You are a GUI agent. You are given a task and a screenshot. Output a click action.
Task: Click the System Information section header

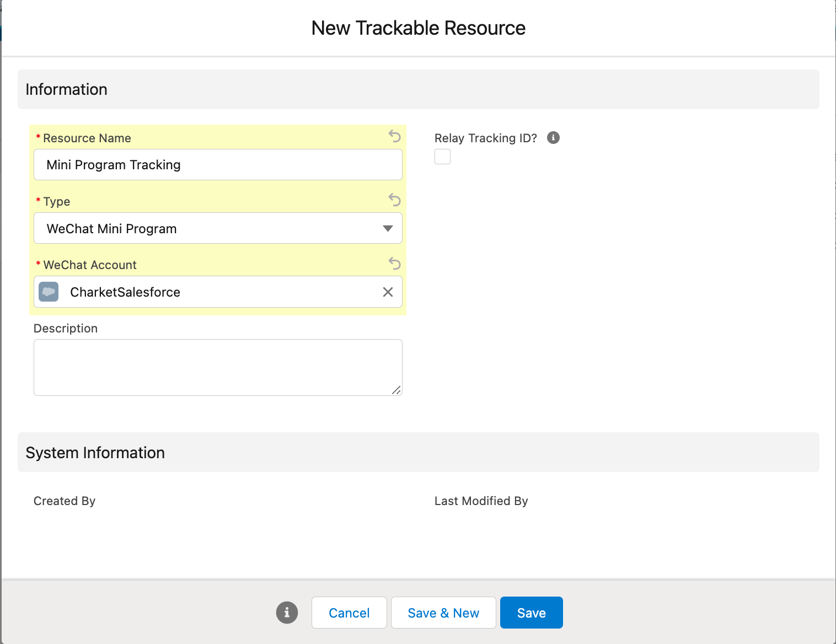pos(95,452)
